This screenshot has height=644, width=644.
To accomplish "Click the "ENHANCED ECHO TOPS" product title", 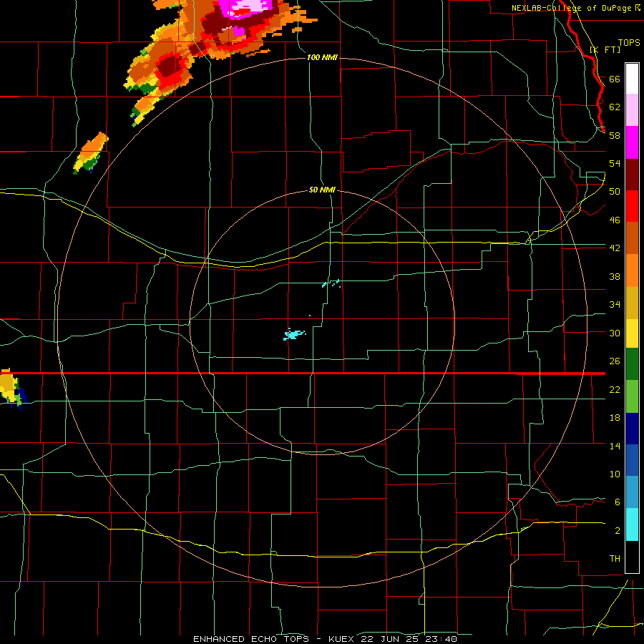I will coord(251,639).
